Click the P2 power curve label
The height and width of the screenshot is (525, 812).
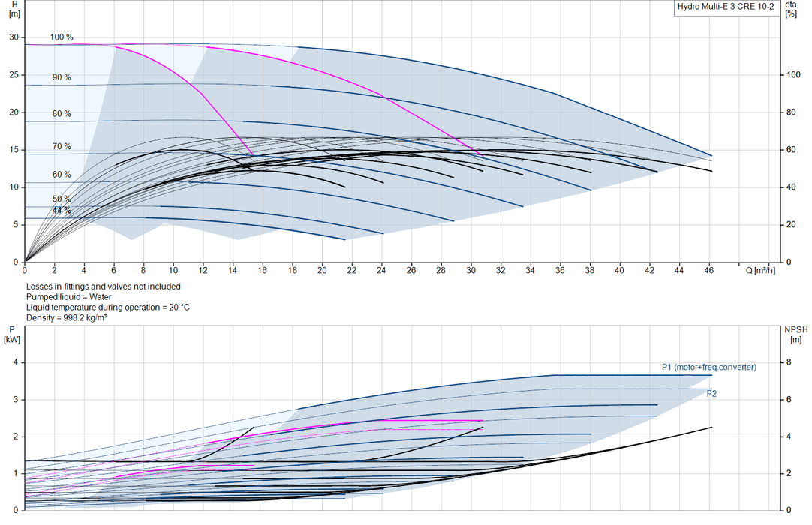[x=712, y=394]
